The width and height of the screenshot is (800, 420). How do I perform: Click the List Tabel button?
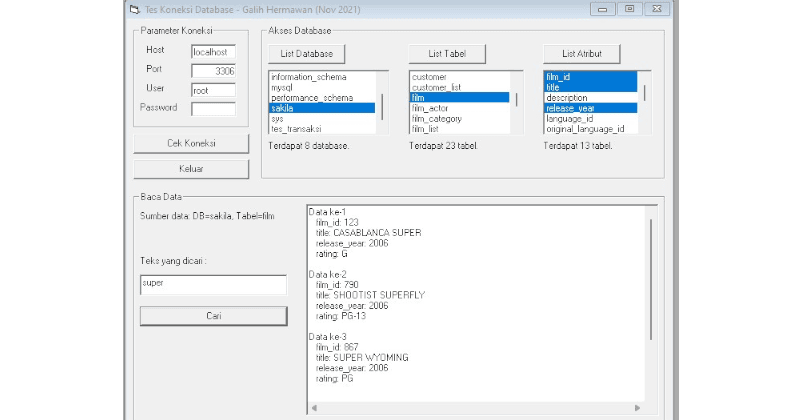(x=447, y=54)
